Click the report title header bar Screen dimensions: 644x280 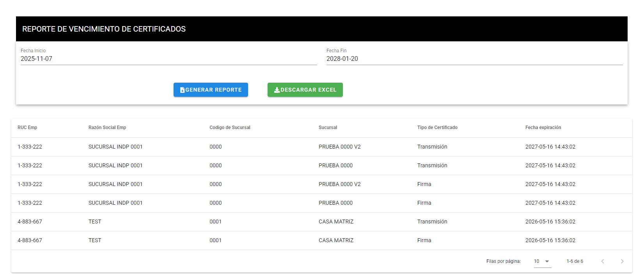(x=321, y=29)
